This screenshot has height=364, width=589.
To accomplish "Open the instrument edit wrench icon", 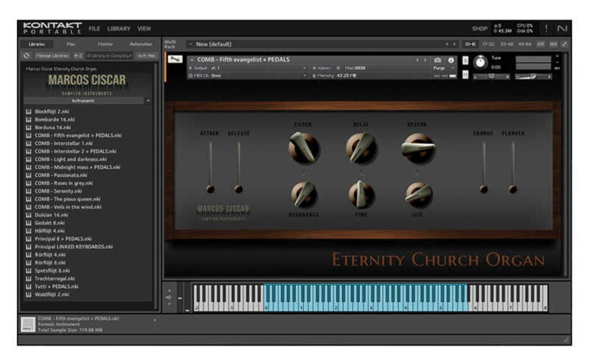I will [x=175, y=59].
